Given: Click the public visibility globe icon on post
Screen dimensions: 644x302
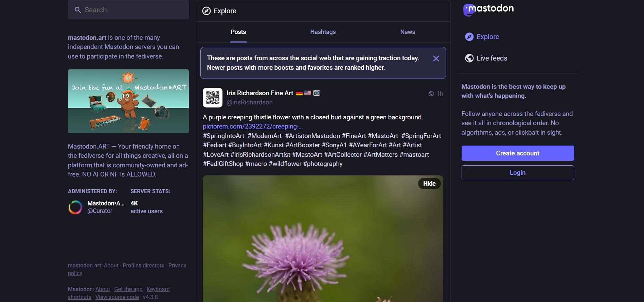Looking at the screenshot, I should 431,94.
